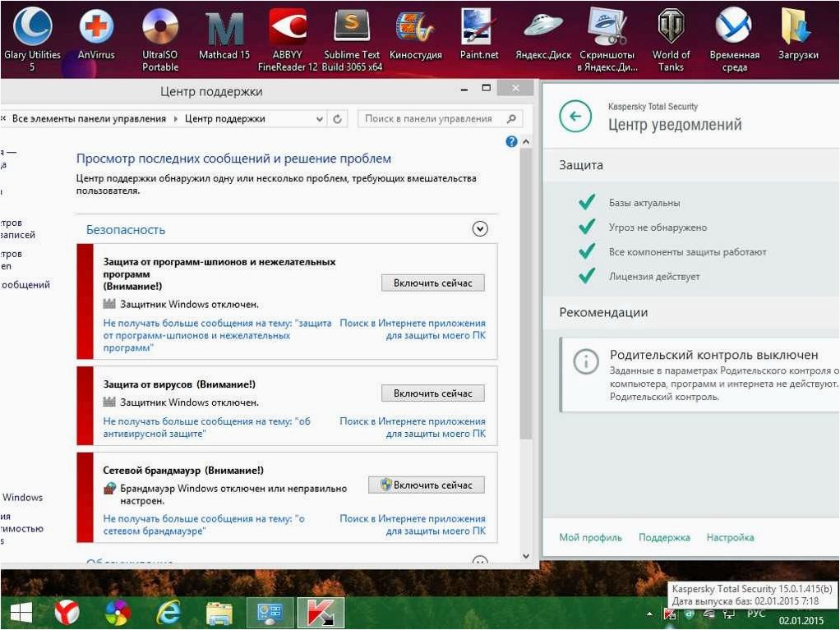Click Включить сейчас for Сетевой брандмауэр

coord(427,485)
